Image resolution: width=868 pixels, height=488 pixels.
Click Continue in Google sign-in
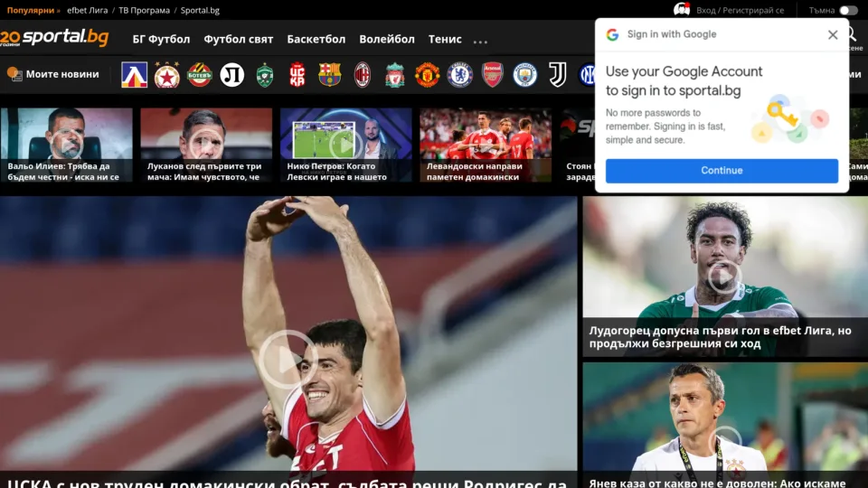tap(722, 171)
